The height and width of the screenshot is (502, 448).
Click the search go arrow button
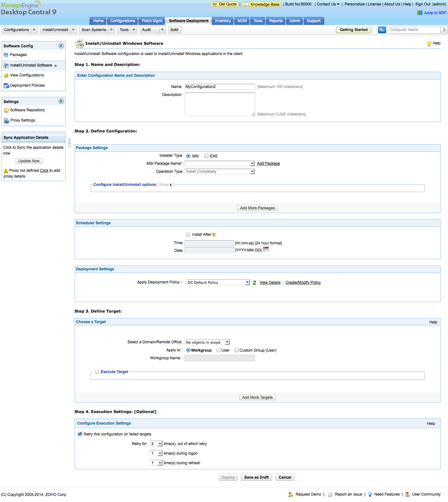[444, 30]
